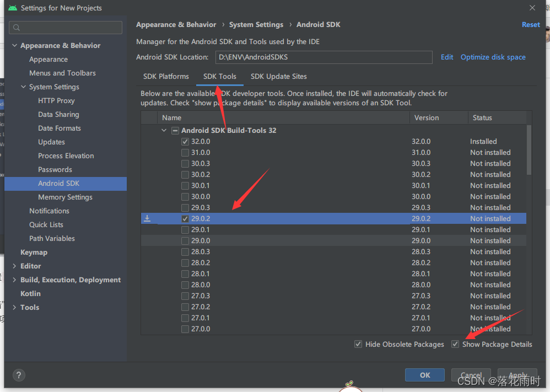The height and width of the screenshot is (392, 550).
Task: Click the OK button
Action: [425, 375]
